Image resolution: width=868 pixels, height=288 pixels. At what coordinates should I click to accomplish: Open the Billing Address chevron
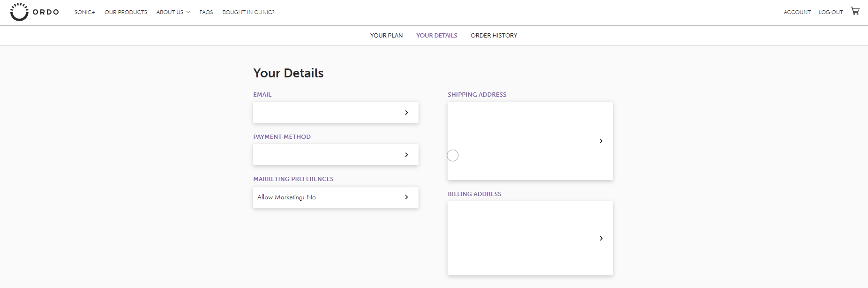[601, 238]
